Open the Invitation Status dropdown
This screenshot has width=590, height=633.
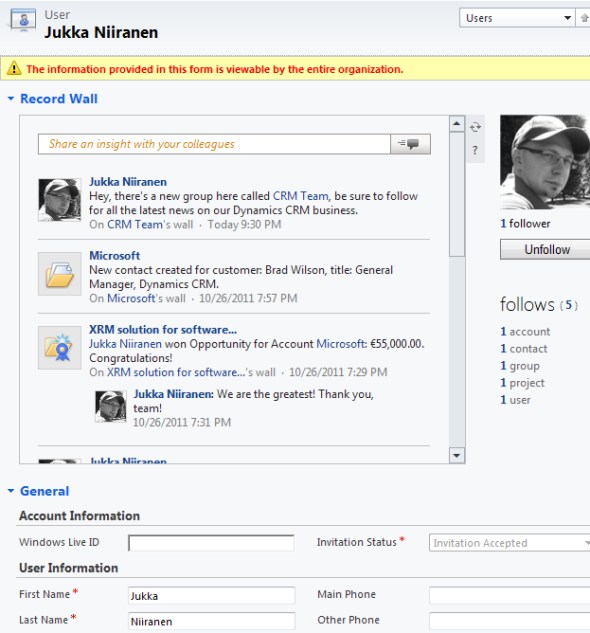click(x=510, y=543)
